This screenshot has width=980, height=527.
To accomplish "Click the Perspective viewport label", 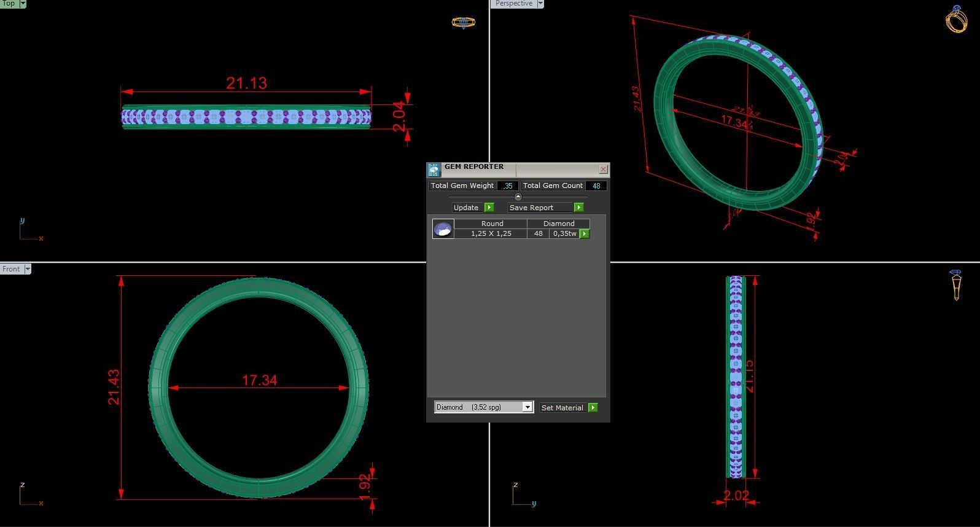I will tap(514, 4).
